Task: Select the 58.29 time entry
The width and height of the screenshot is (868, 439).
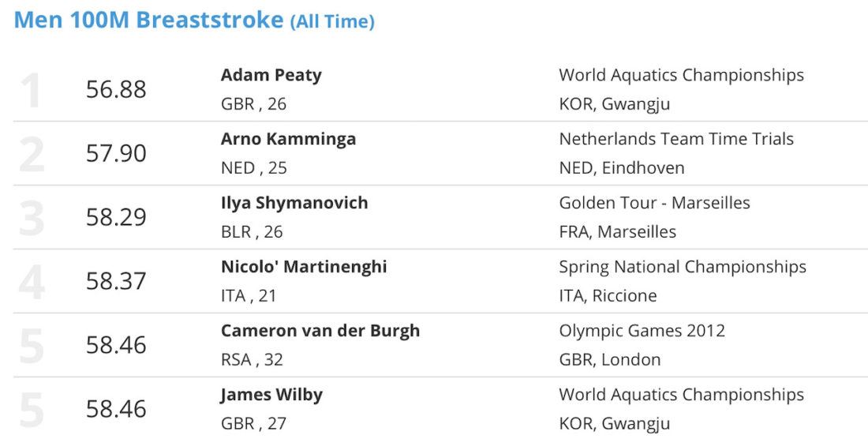Action: (116, 217)
